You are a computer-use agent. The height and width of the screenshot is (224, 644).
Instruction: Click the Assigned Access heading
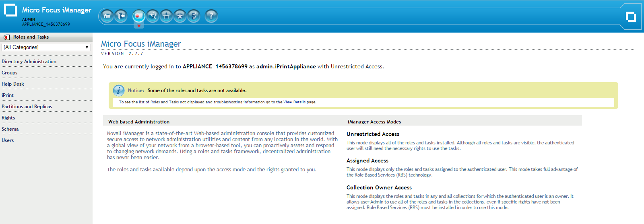[x=367, y=160]
